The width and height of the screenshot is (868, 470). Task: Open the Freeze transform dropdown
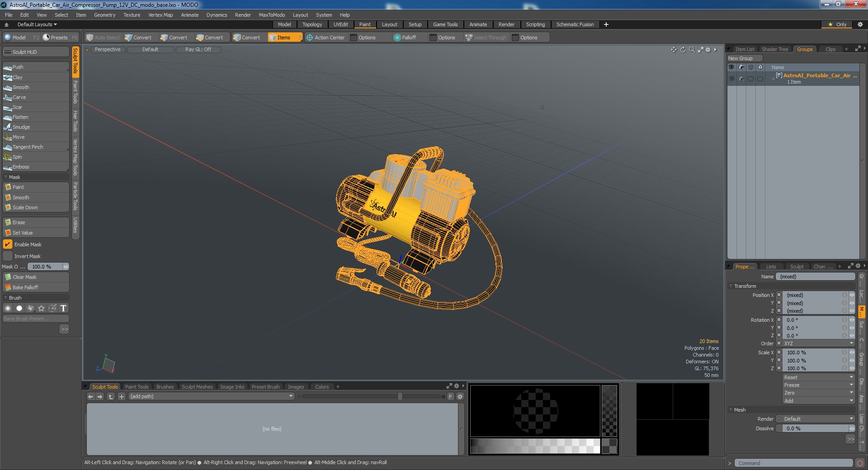tap(818, 385)
